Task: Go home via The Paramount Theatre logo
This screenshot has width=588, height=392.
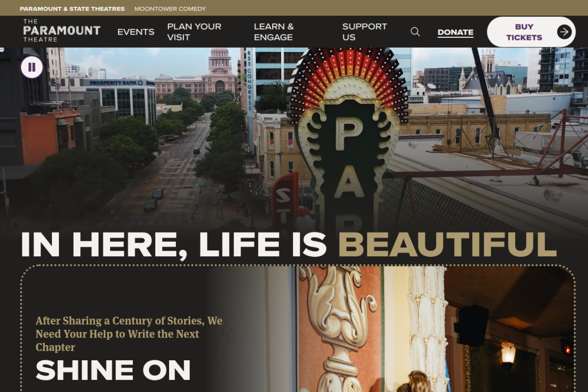Action: [x=62, y=31]
